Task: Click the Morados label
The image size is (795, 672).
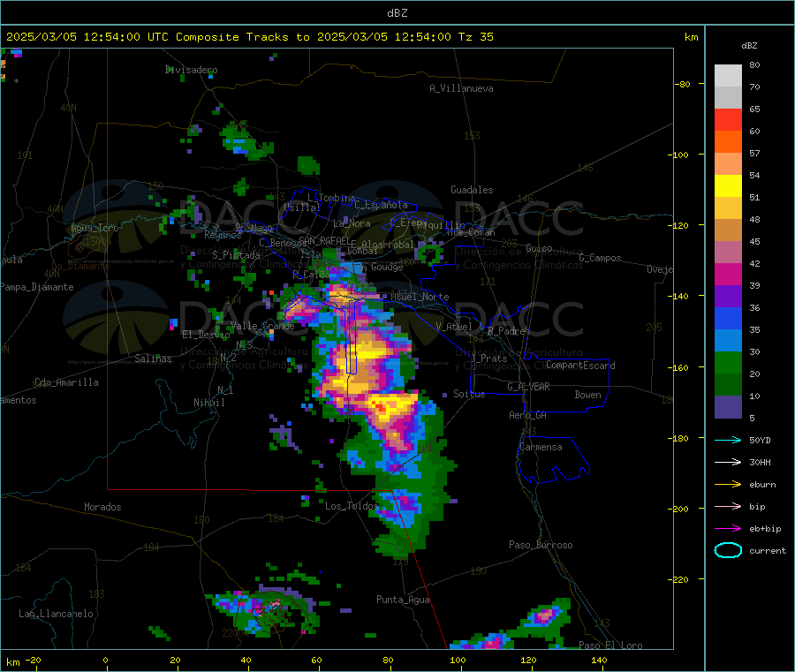Action: [x=102, y=507]
